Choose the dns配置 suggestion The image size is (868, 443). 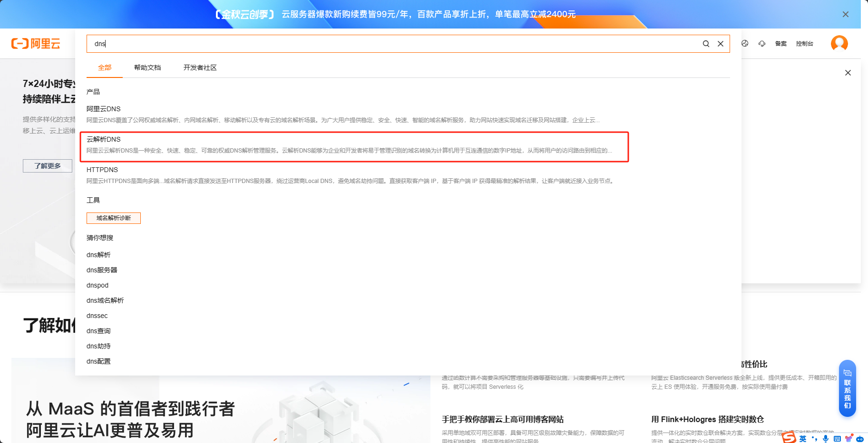coord(98,361)
